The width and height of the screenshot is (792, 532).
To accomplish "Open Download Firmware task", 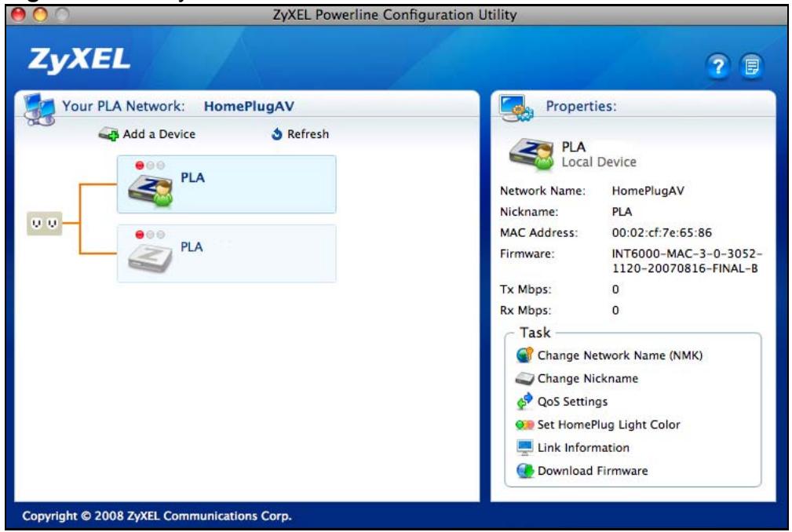I will [x=593, y=471].
